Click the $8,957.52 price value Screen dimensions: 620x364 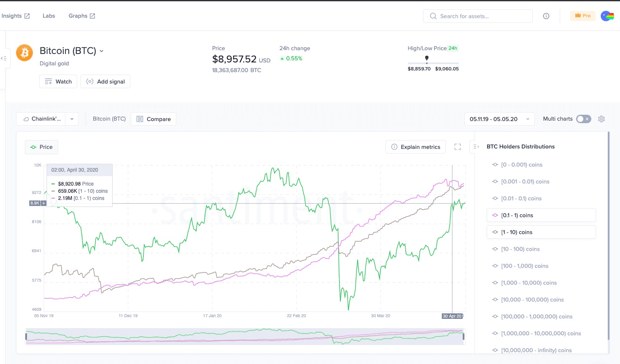(x=235, y=59)
